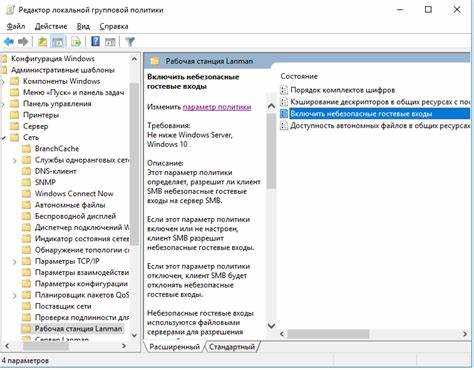This screenshot has width=474, height=370.
Task: Select Параметры конфигурации tree item
Action: click(x=81, y=284)
